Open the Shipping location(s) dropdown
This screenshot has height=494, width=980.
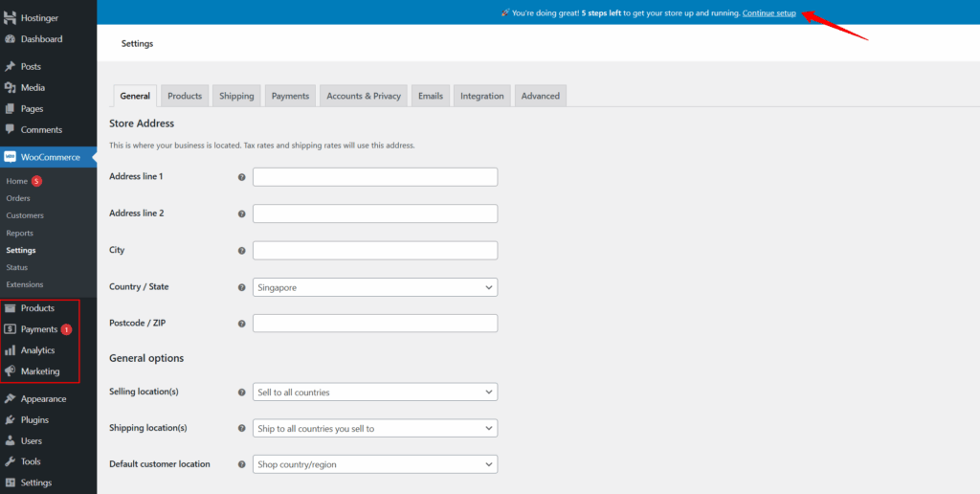point(374,428)
